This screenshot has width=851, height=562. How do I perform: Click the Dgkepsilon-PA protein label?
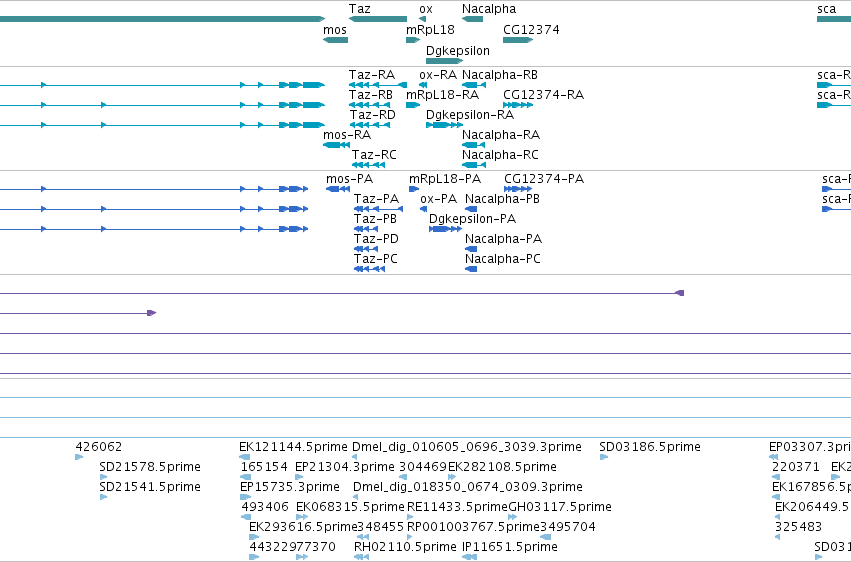[473, 219]
